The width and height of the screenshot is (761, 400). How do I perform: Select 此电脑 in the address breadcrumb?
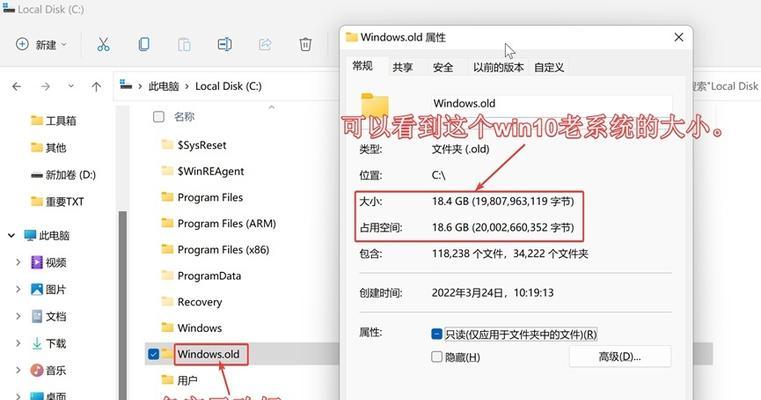[x=164, y=86]
